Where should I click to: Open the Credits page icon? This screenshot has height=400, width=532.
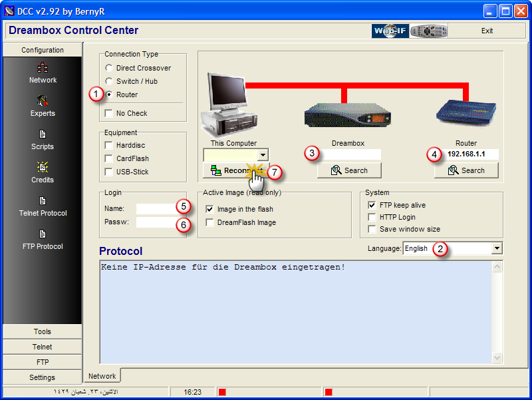tap(43, 168)
